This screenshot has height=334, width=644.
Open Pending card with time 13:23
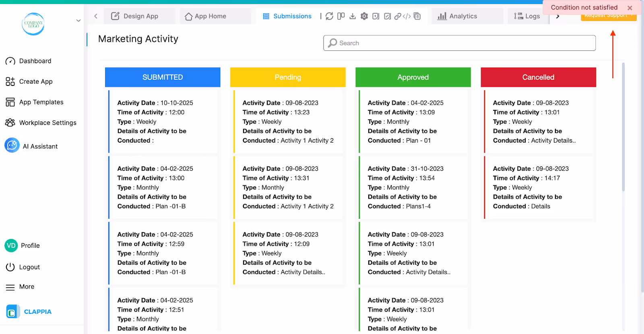pos(288,122)
